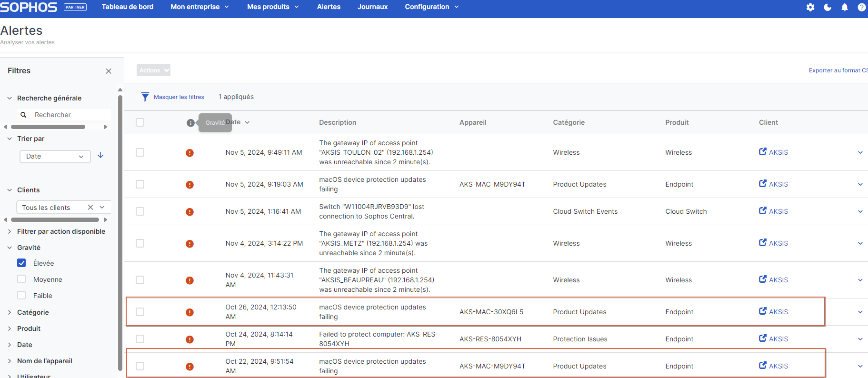Open the Actions dropdown
This screenshot has height=378, width=868.
click(x=153, y=70)
